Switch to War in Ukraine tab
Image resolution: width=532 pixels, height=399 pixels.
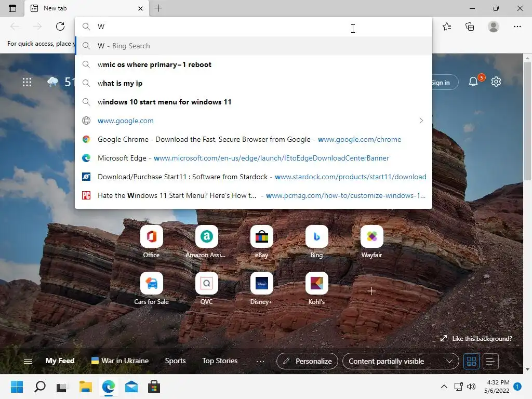120,361
